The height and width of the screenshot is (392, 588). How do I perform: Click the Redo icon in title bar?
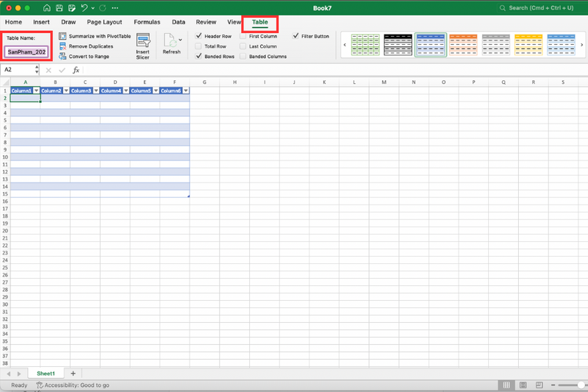pos(103,8)
